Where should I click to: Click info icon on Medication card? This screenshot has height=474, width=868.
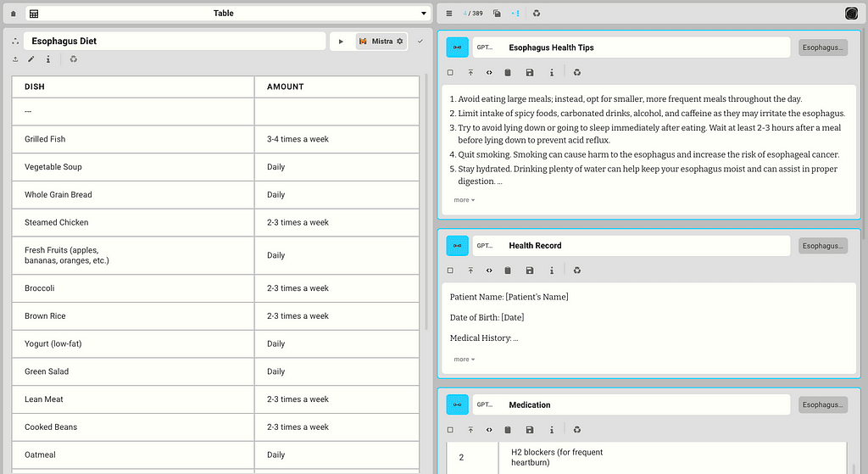pos(551,430)
